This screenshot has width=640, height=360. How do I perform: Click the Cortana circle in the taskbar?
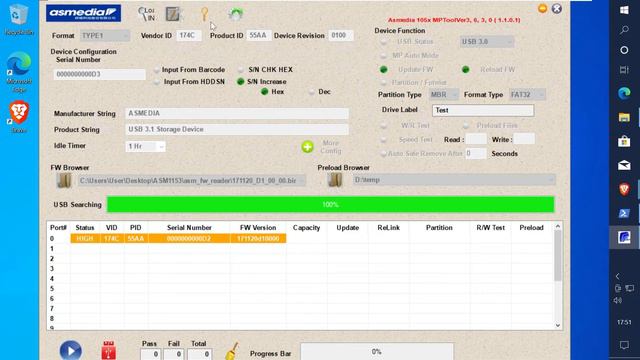tap(624, 50)
